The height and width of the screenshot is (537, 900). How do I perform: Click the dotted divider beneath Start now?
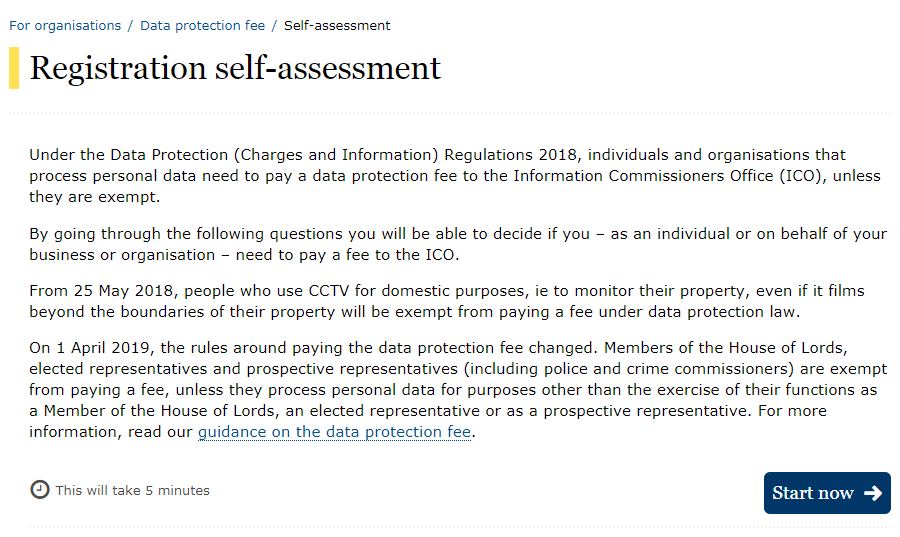tap(459, 526)
